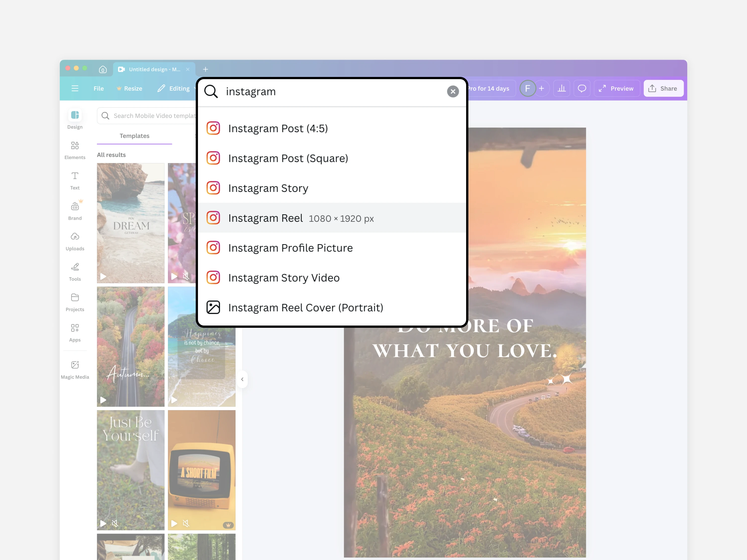Open the Elements panel in sidebar
The width and height of the screenshot is (747, 560).
(x=75, y=150)
